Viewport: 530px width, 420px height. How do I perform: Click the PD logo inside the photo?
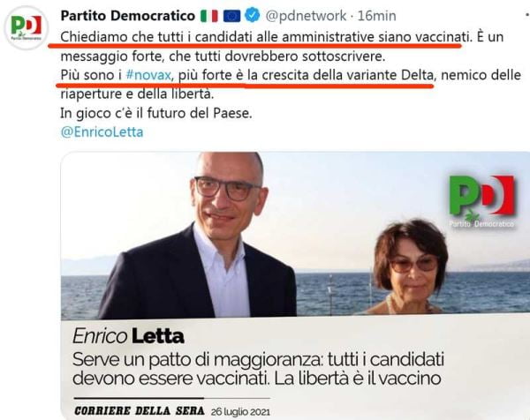(x=482, y=201)
